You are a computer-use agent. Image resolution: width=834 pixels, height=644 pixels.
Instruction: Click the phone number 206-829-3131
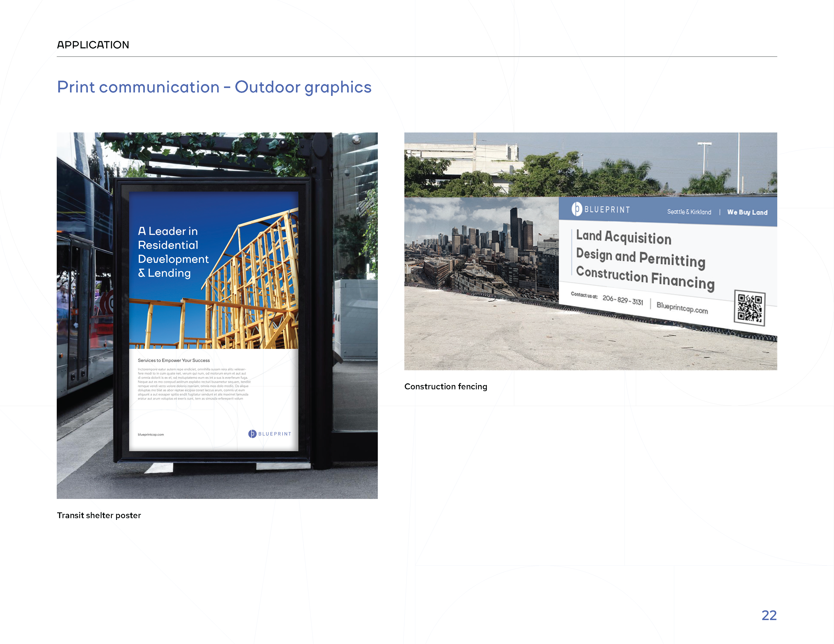(622, 300)
